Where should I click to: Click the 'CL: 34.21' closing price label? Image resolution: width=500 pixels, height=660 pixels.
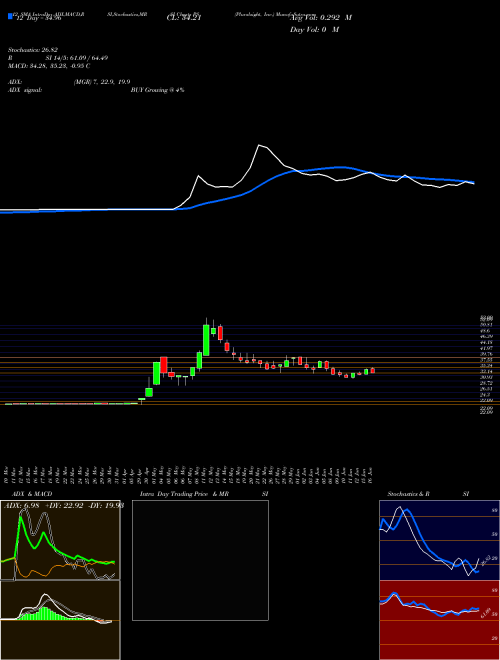click(x=184, y=18)
